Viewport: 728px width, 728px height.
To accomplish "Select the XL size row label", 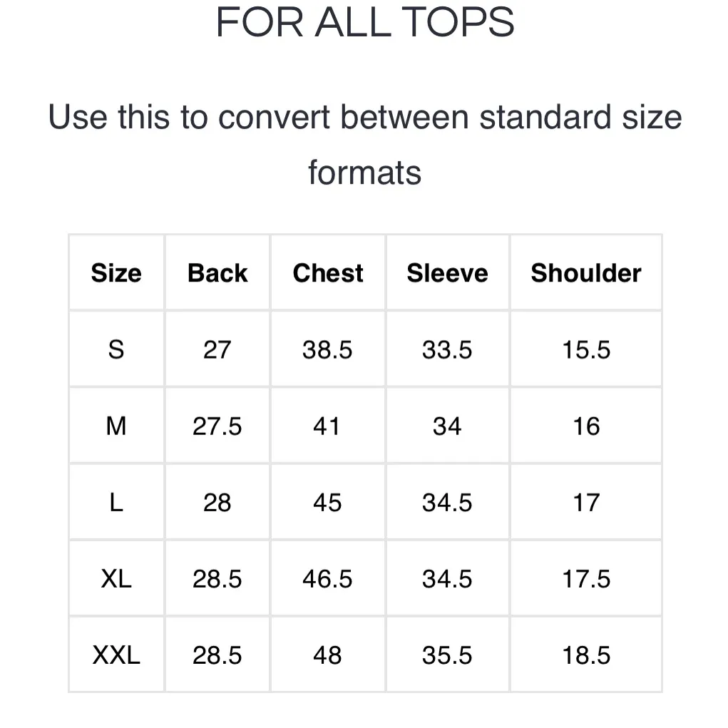I will (116, 579).
